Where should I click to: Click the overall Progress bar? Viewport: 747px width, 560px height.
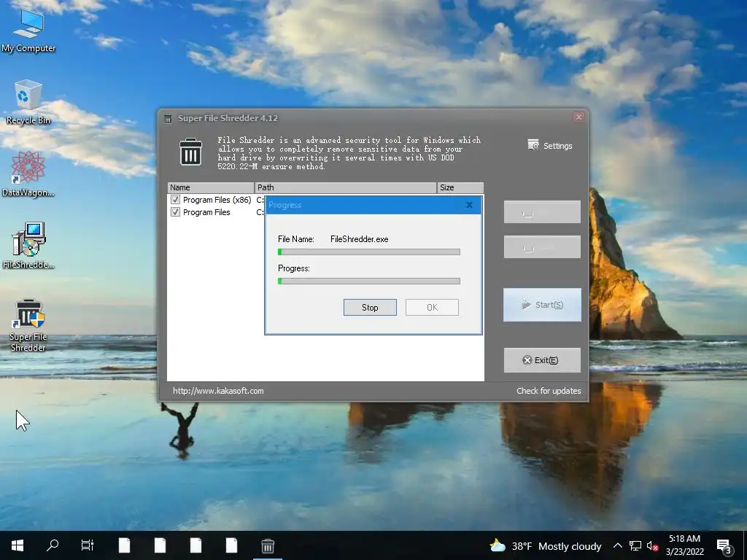pos(368,281)
